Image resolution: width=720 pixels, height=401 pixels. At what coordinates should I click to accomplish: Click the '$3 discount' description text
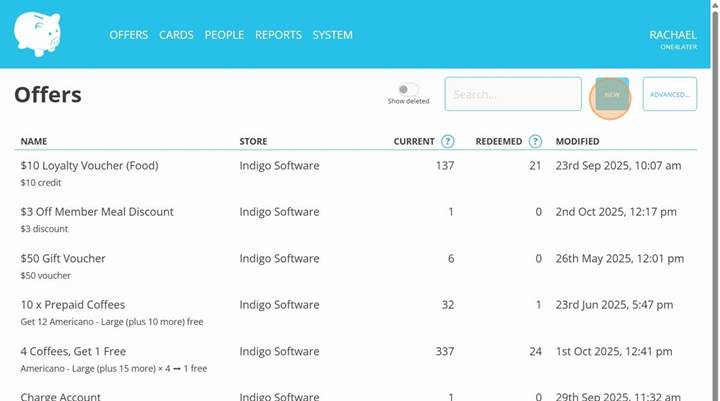coord(44,229)
